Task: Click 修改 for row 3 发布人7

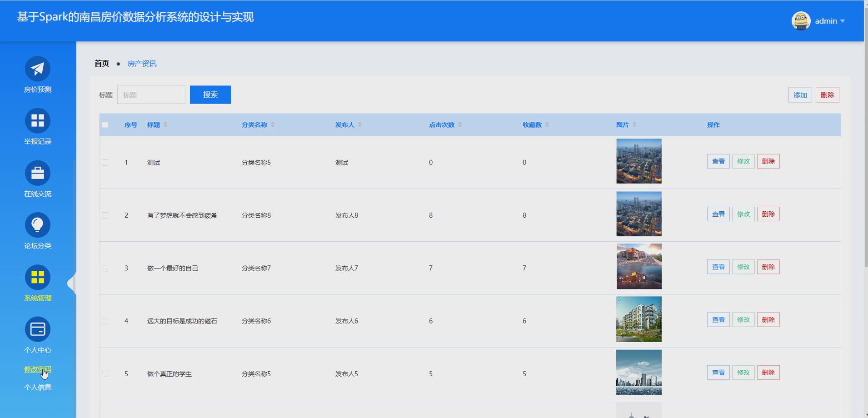Action: 743,267
